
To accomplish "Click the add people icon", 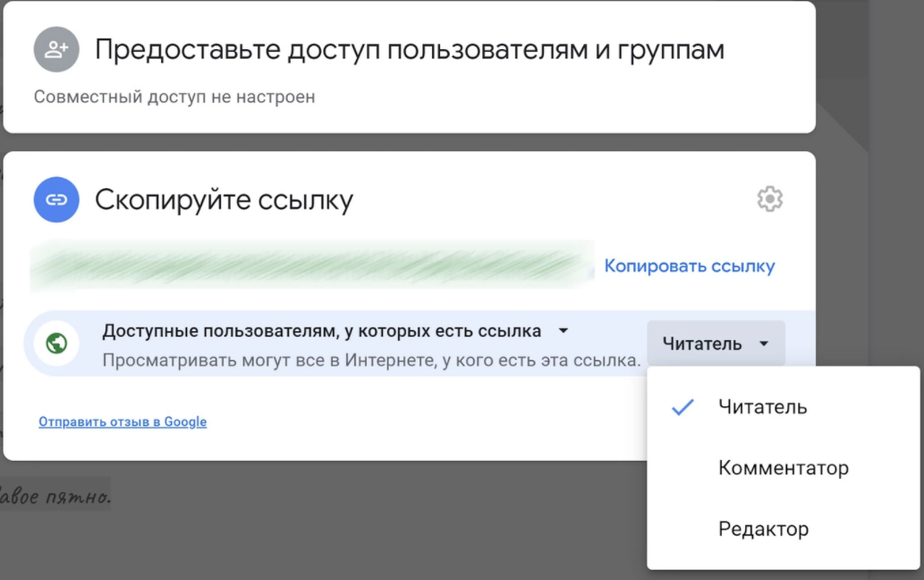I will (x=56, y=49).
